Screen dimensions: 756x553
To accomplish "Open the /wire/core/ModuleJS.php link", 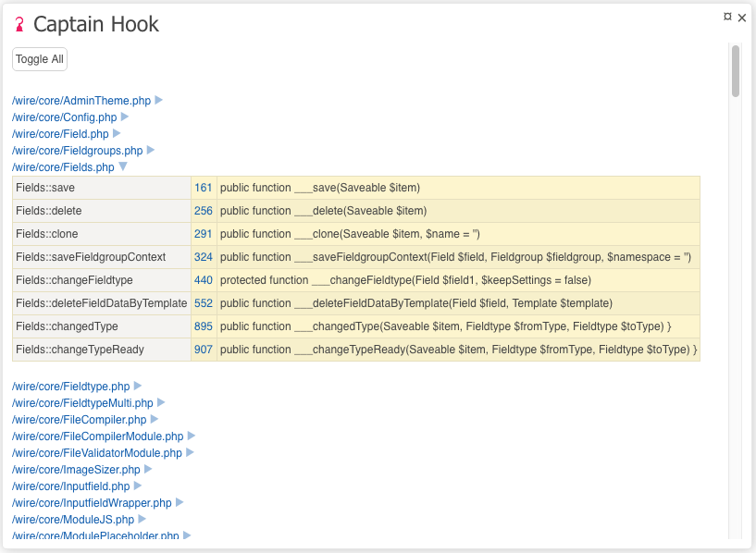I will [73, 520].
